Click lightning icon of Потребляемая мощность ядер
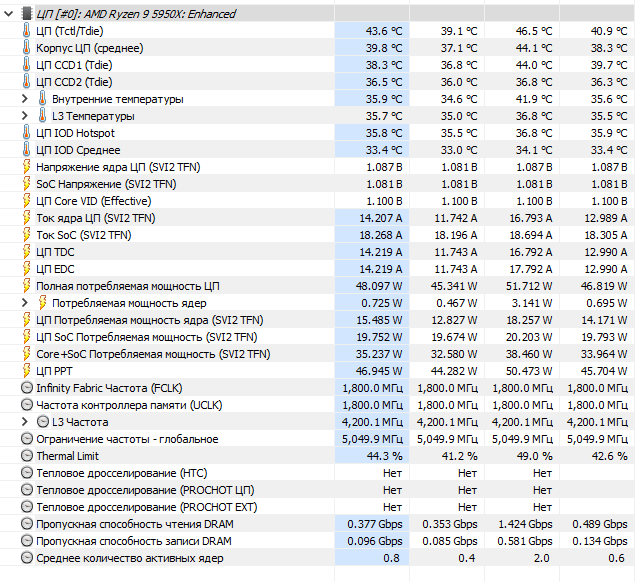Image resolution: width=635 pixels, height=582 pixels. coord(43,303)
